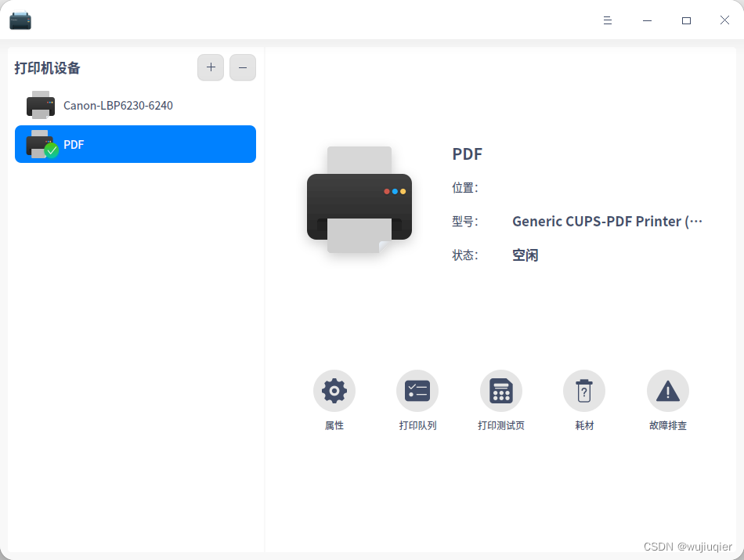The height and width of the screenshot is (560, 744).
Task: Open printer properties gear icon
Action: (x=334, y=391)
